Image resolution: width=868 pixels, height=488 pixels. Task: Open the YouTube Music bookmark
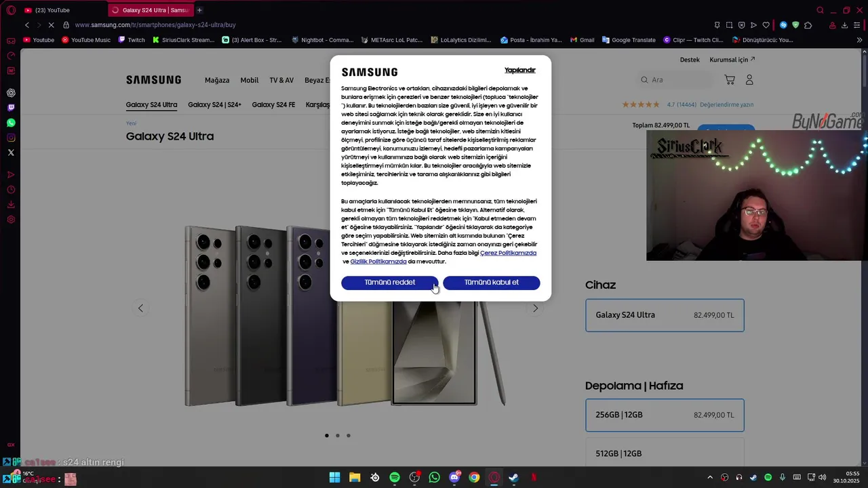click(x=86, y=40)
